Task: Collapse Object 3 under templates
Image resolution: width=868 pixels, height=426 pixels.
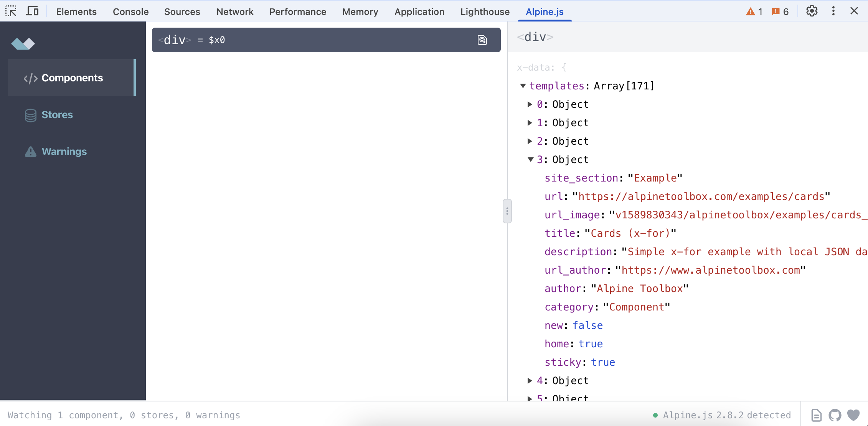Action: (530, 160)
